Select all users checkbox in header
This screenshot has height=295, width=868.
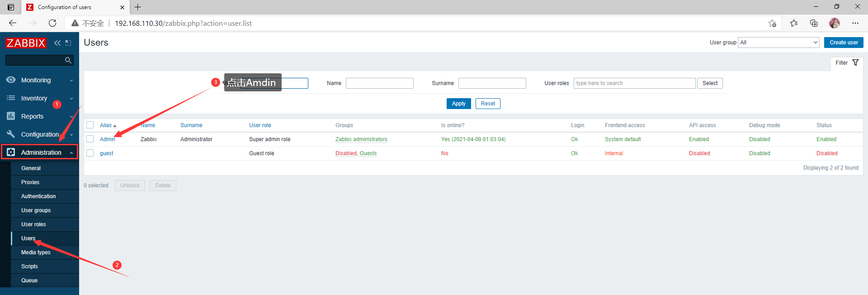point(90,125)
